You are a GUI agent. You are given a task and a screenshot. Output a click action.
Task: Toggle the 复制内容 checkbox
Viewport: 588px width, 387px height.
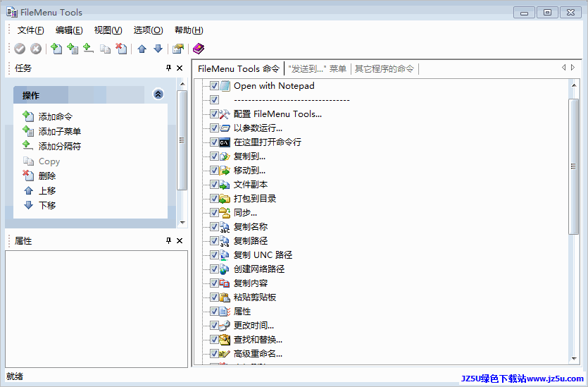pos(214,283)
